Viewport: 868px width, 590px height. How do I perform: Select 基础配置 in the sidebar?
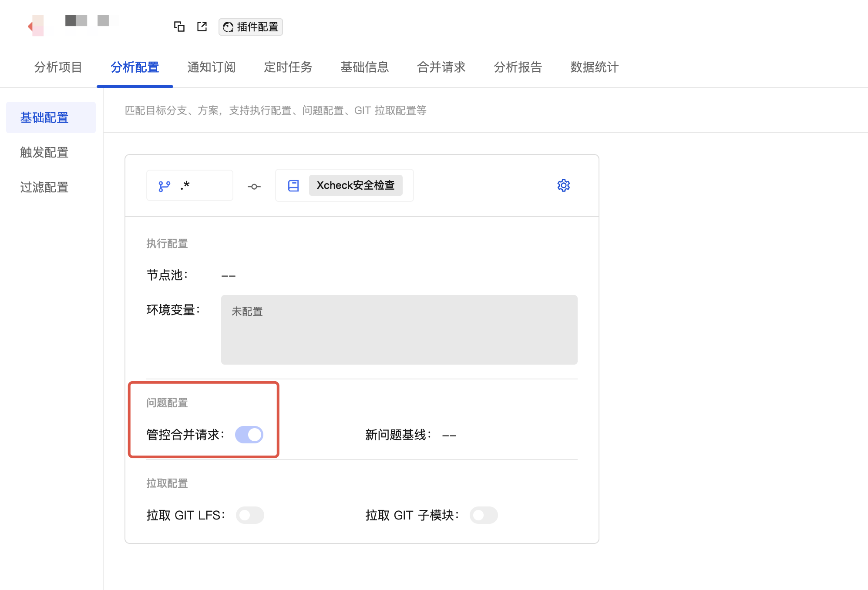(x=51, y=117)
